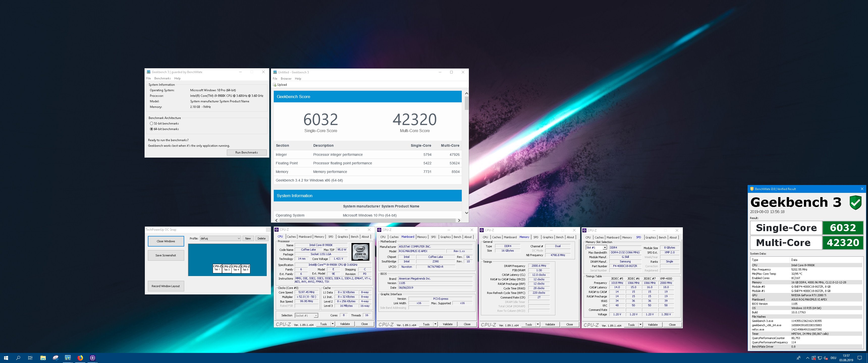Image resolution: width=868 pixels, height=363 pixels.
Task: Click the scroll down arrow in Geekbench results
Action: [466, 213]
